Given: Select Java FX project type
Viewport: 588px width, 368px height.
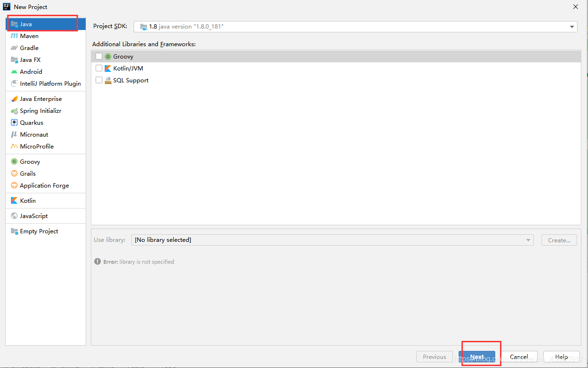Looking at the screenshot, I should (x=46, y=60).
